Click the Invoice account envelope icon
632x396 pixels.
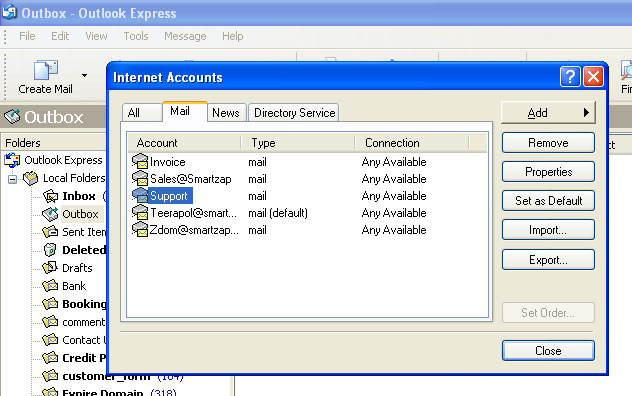(140, 161)
